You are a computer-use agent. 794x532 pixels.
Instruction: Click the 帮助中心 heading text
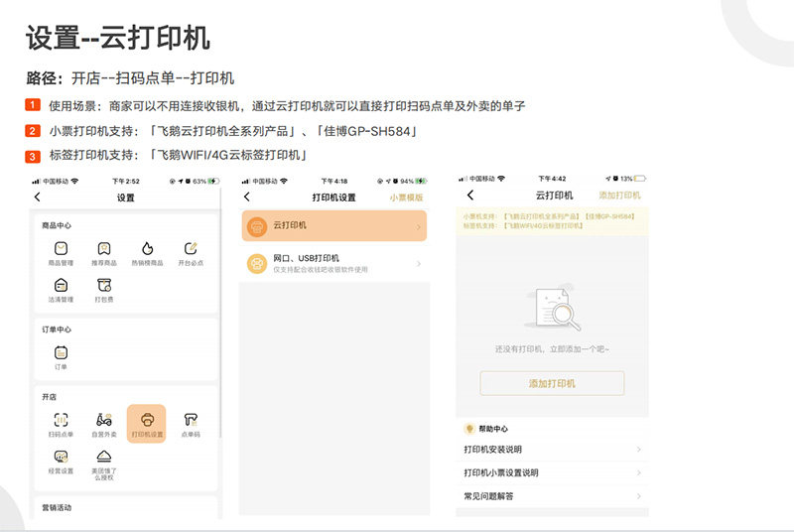(x=493, y=429)
